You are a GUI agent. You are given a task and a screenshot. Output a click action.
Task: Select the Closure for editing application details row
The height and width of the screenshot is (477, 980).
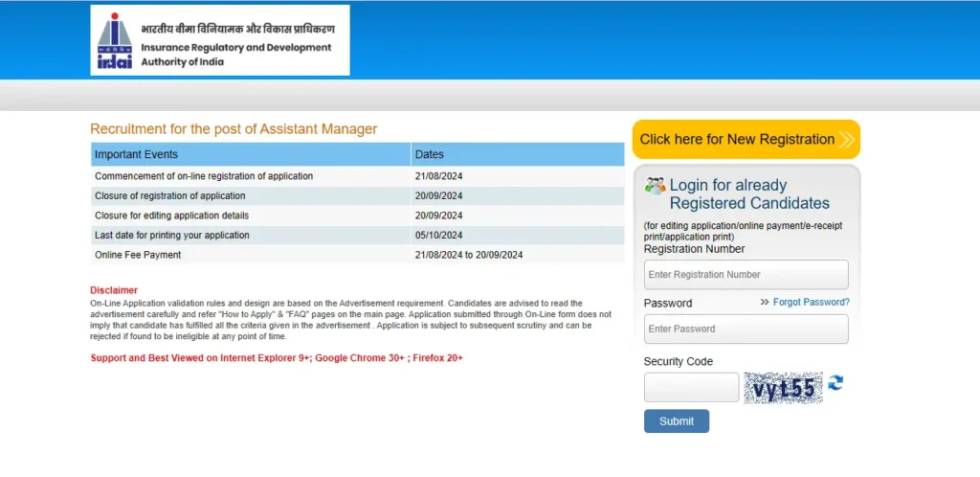tap(171, 216)
